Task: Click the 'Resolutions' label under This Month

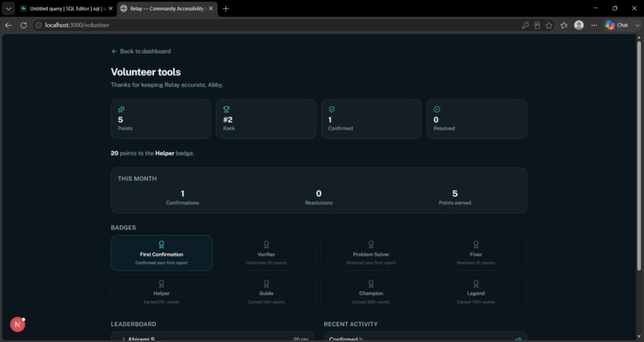Action: click(319, 203)
